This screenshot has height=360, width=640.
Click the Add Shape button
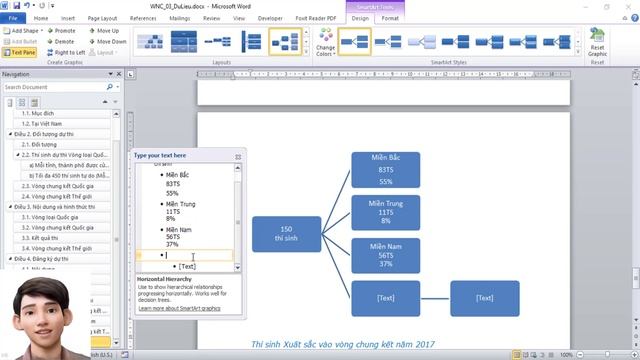point(21,31)
